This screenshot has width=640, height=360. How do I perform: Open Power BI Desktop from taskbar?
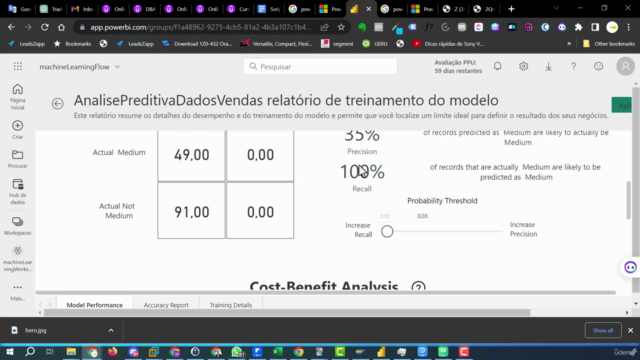click(x=381, y=352)
